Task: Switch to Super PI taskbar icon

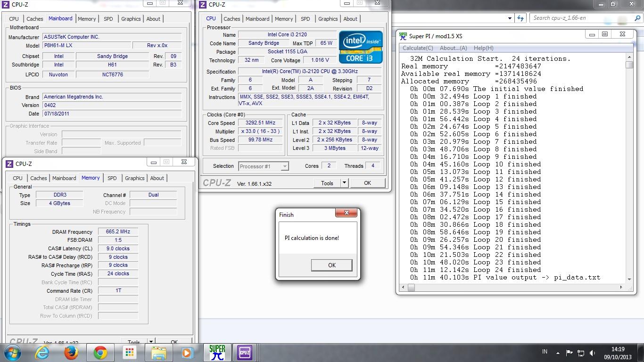Action: (217, 353)
